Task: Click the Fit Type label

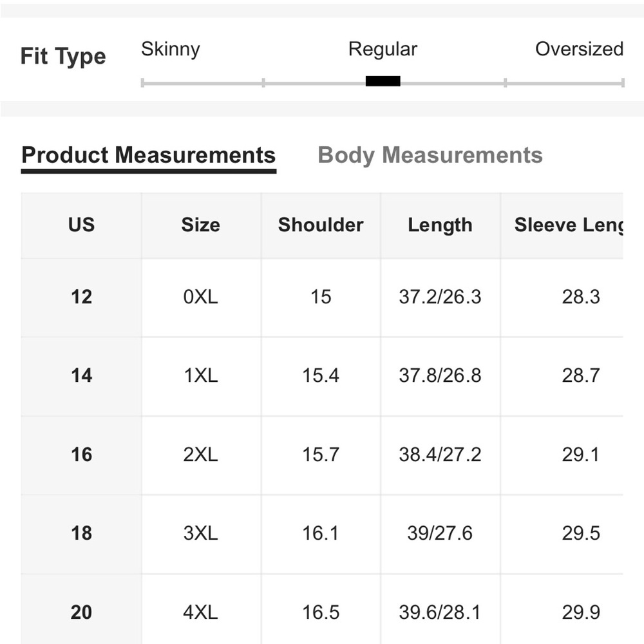Action: click(x=63, y=57)
